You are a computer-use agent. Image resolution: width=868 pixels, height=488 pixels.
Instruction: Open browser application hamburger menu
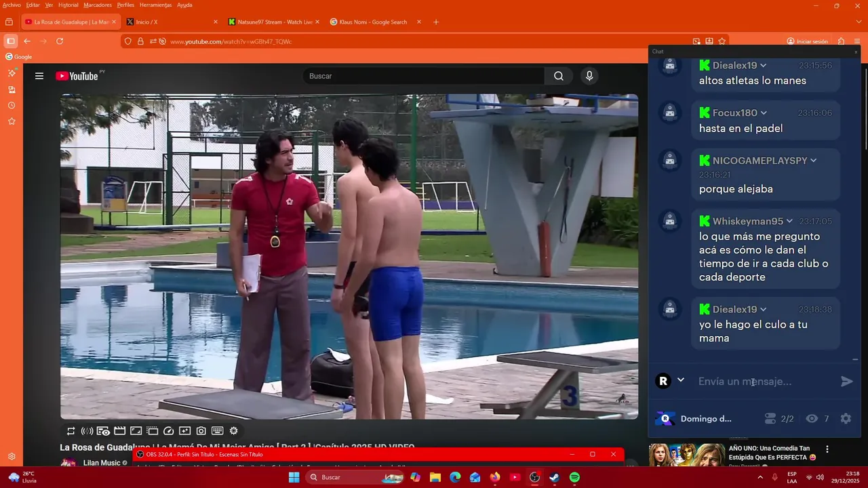click(857, 41)
